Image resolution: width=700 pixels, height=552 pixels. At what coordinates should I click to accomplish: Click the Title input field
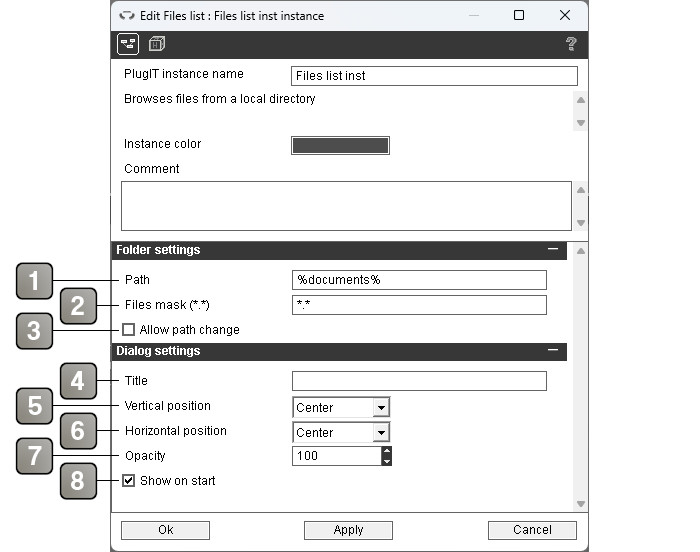click(419, 381)
